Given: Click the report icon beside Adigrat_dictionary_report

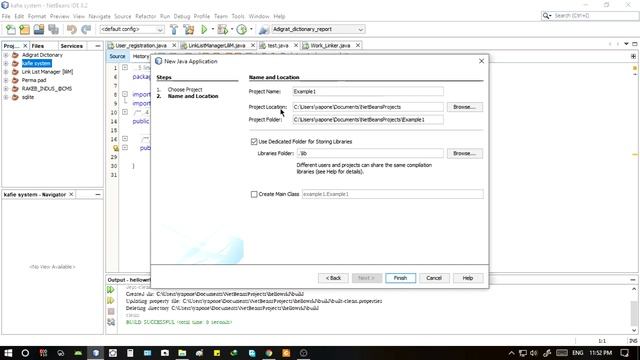Looking at the screenshot, I should (x=264, y=29).
